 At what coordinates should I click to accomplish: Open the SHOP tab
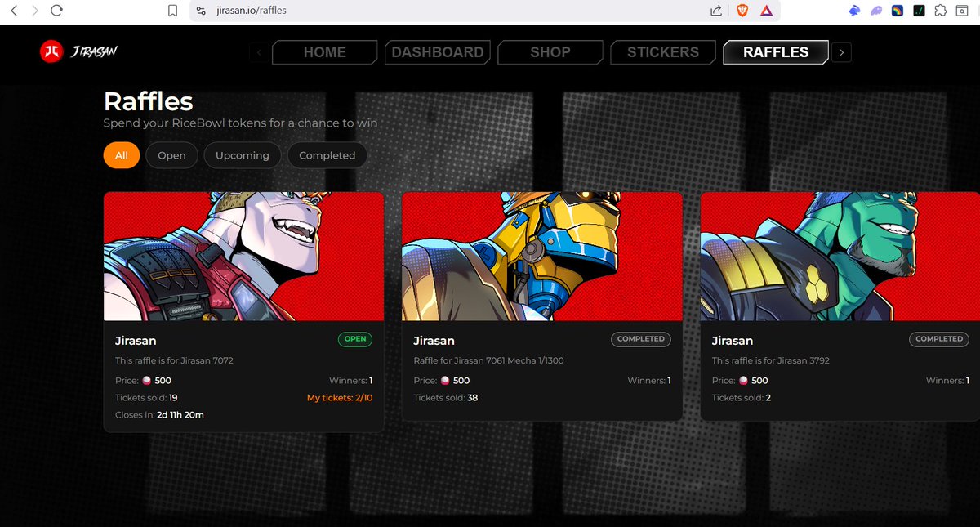tap(550, 52)
